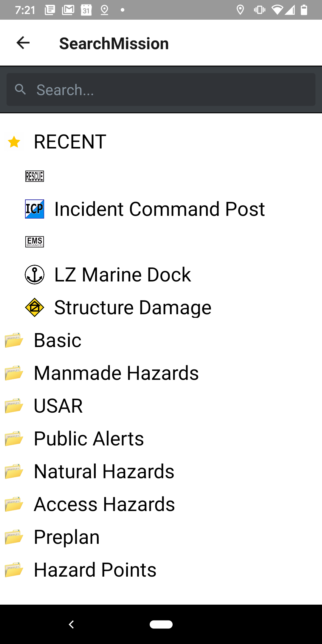The image size is (322, 644).
Task: Expand the Basic folder
Action: pyautogui.click(x=161, y=340)
